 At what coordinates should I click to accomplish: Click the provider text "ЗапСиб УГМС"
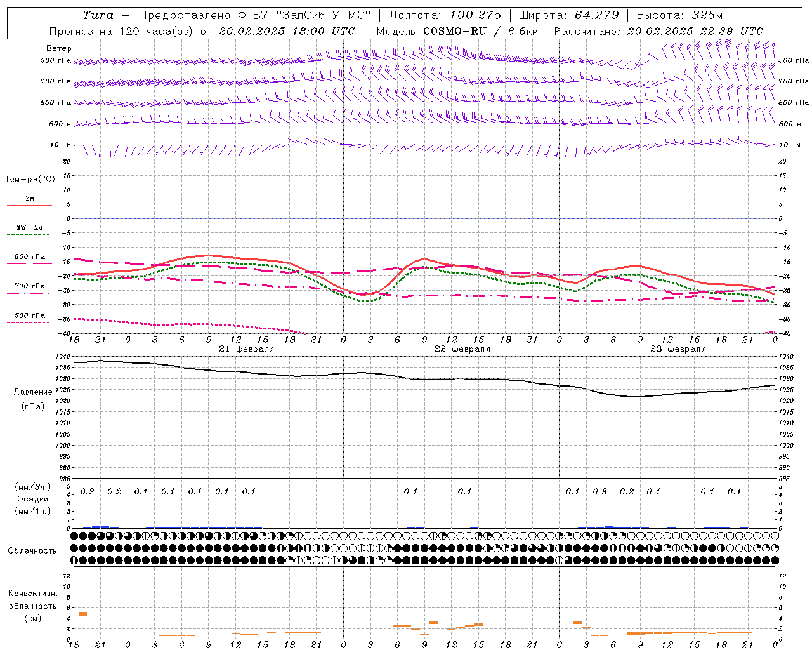pyautogui.click(x=323, y=15)
